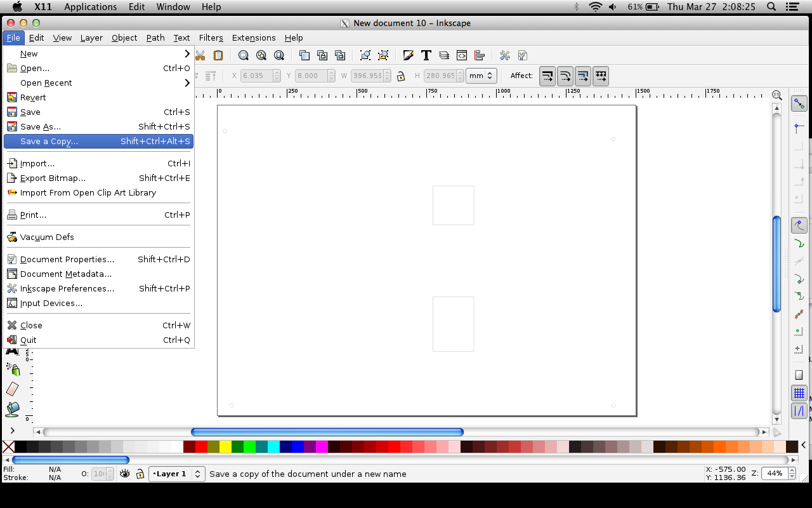Viewport: 812px width, 508px height.
Task: Open the Align and Distribute icon
Action: tap(480, 55)
